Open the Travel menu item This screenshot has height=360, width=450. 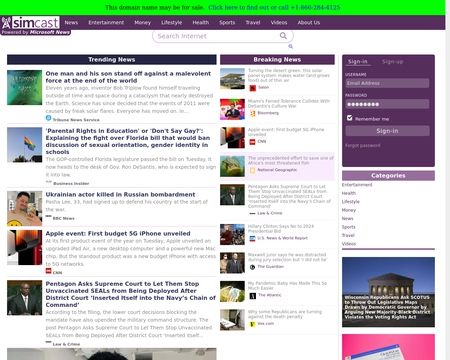(x=253, y=23)
